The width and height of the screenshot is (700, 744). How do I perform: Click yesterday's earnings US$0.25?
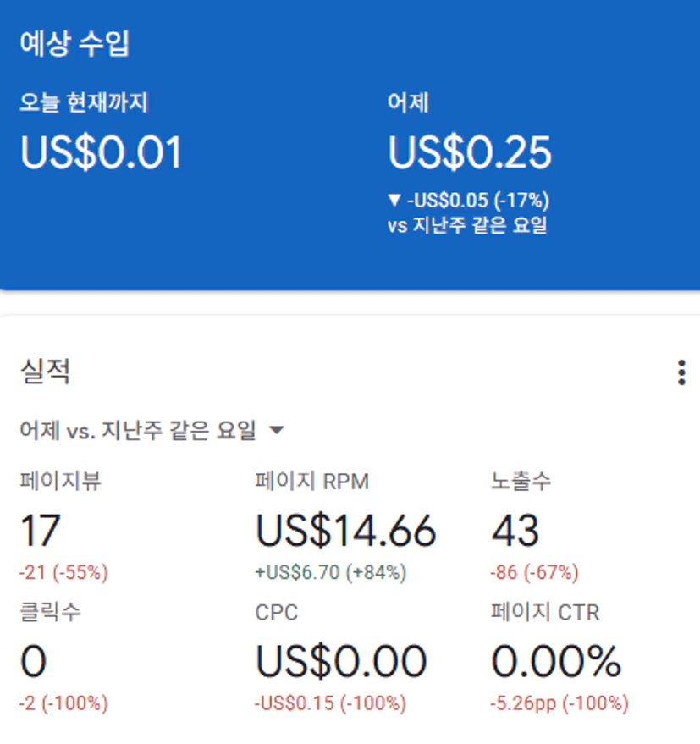[470, 153]
